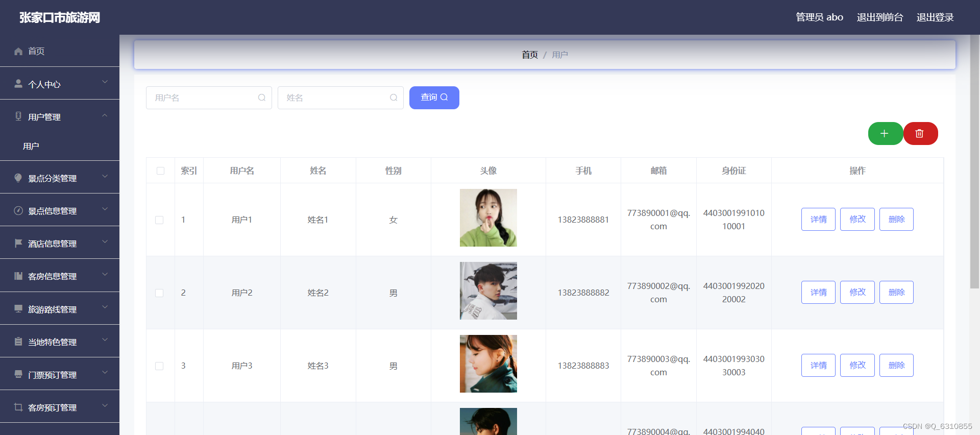Click the avatar photo of 用户1

pyautogui.click(x=488, y=218)
